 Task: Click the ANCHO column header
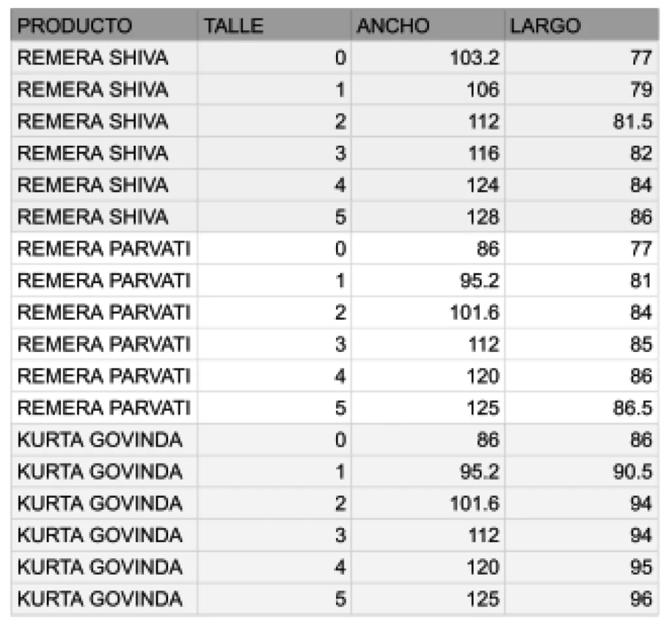(x=428, y=26)
